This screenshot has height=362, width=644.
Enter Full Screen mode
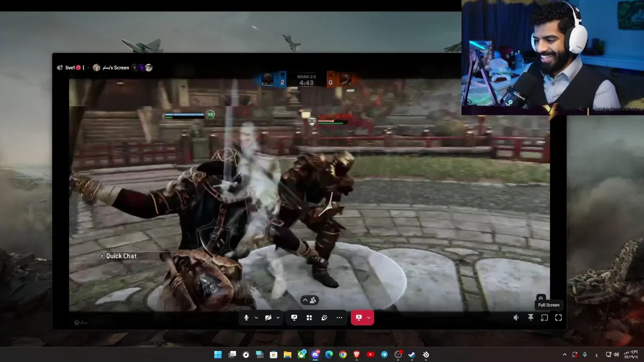pos(558,318)
